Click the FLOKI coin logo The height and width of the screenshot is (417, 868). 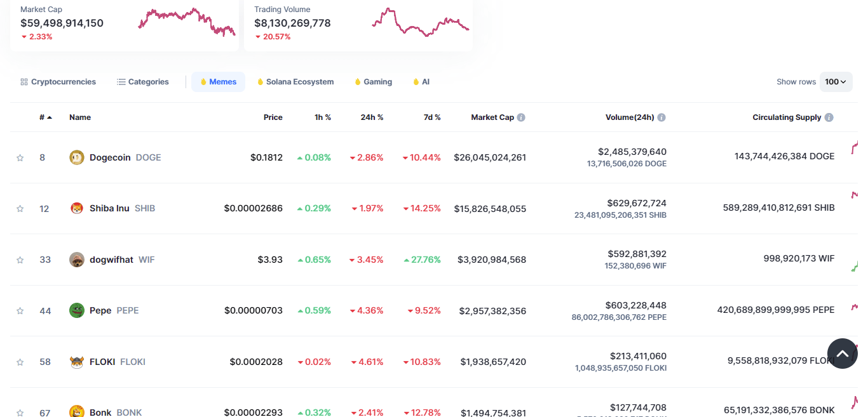click(76, 362)
